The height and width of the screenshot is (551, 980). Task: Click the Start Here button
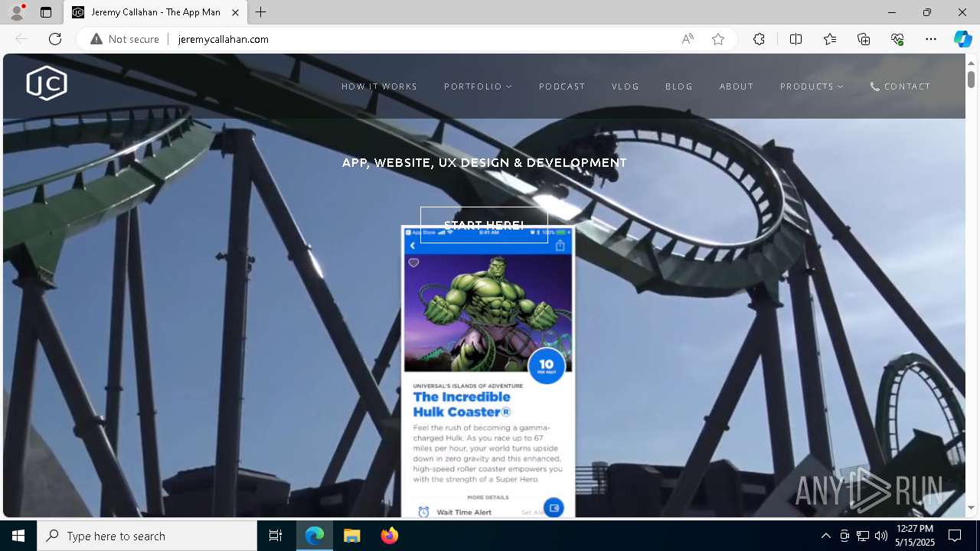(484, 225)
